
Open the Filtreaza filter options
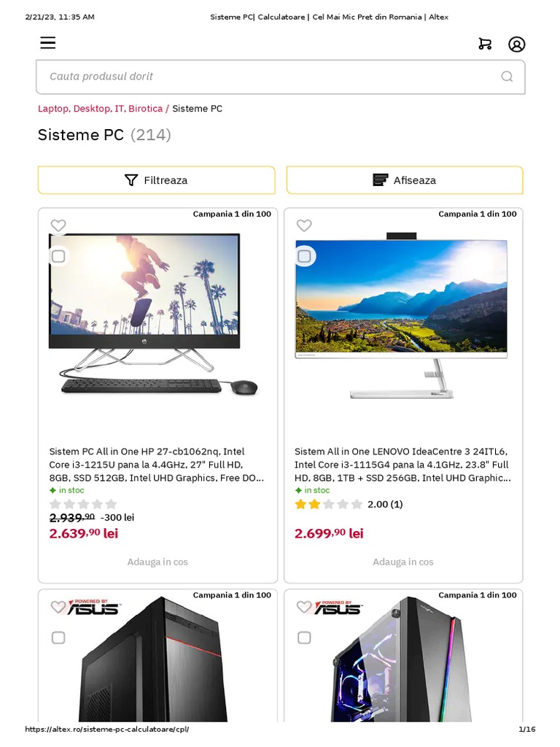(x=157, y=180)
